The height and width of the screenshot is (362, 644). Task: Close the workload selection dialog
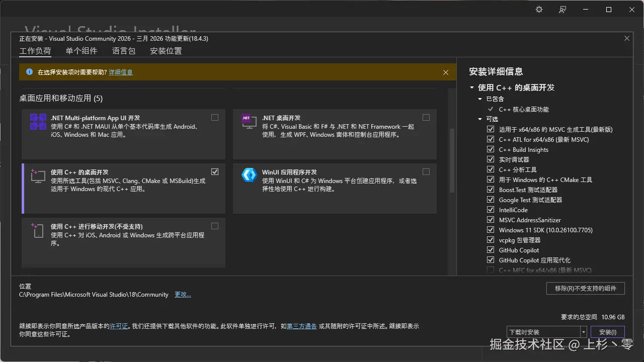click(x=627, y=38)
